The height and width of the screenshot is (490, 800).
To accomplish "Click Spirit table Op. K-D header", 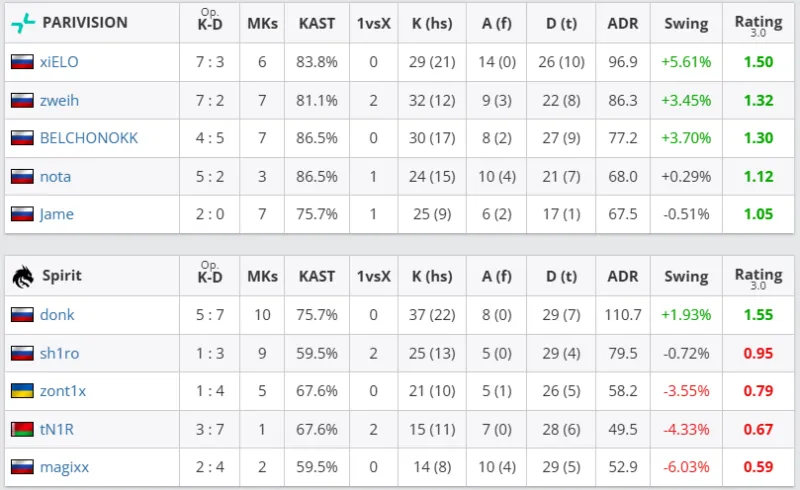I will (x=210, y=273).
